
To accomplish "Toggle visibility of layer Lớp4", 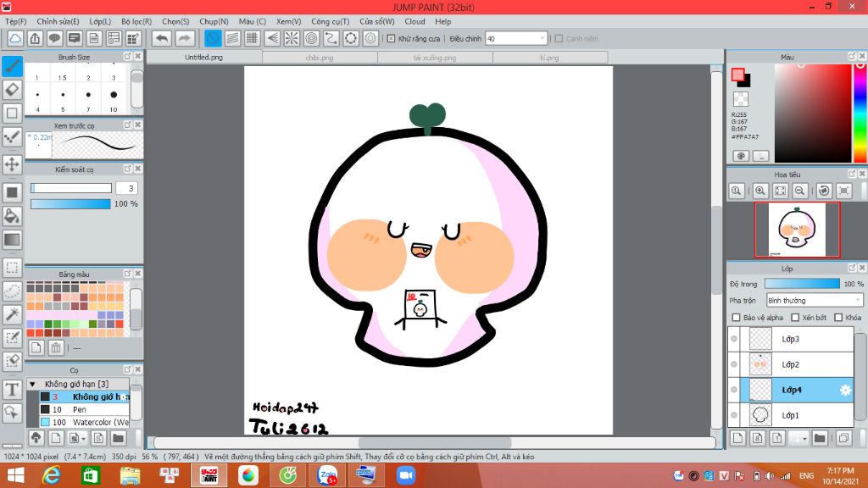I will click(734, 390).
